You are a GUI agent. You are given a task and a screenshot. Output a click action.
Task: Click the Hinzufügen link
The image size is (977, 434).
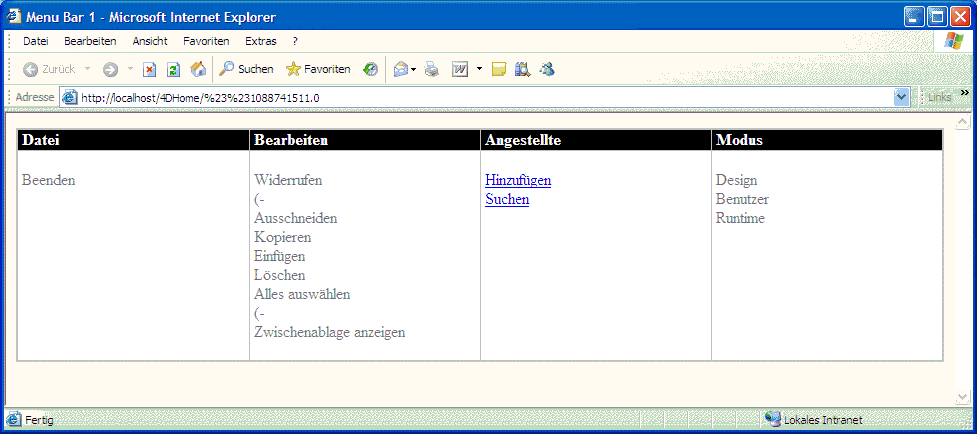coord(518,180)
